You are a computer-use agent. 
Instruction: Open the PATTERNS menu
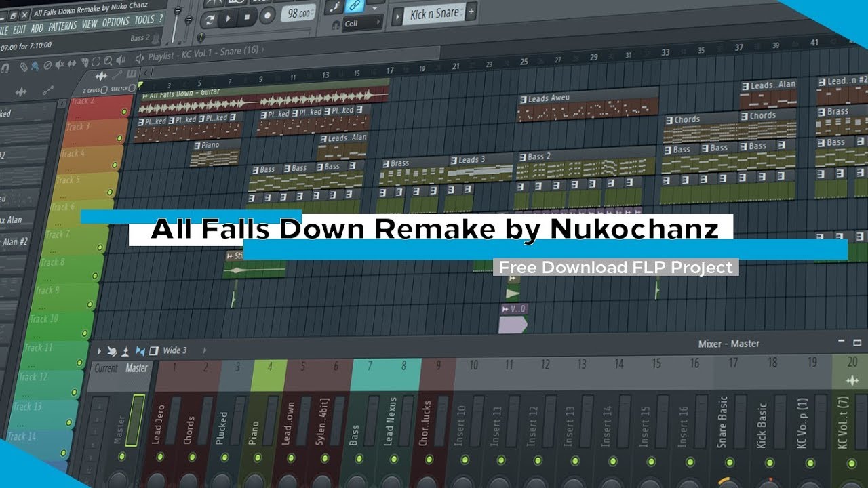(x=62, y=26)
